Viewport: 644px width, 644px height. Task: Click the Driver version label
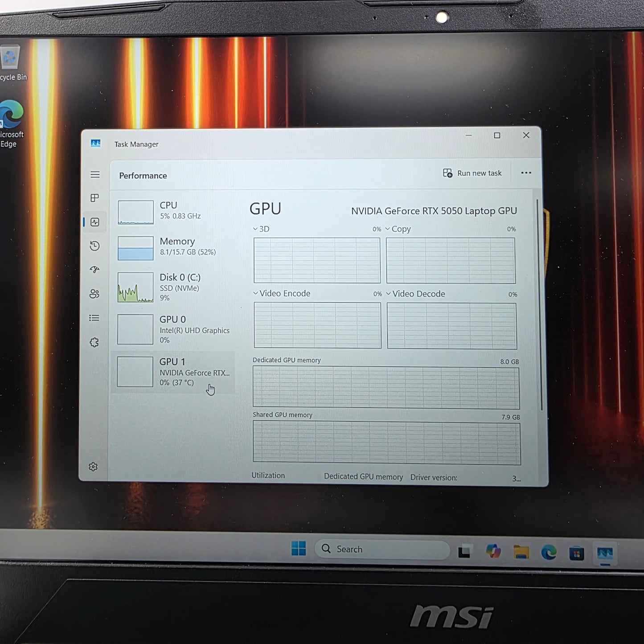point(434,477)
